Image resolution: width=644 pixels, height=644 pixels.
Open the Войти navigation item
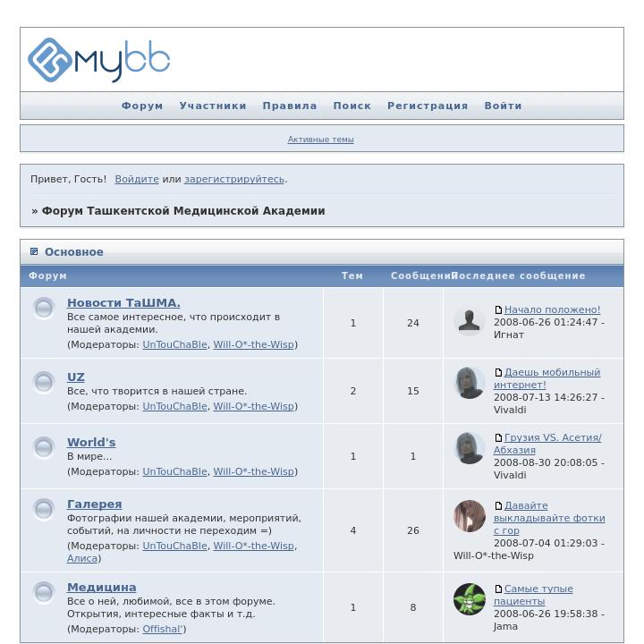click(503, 106)
